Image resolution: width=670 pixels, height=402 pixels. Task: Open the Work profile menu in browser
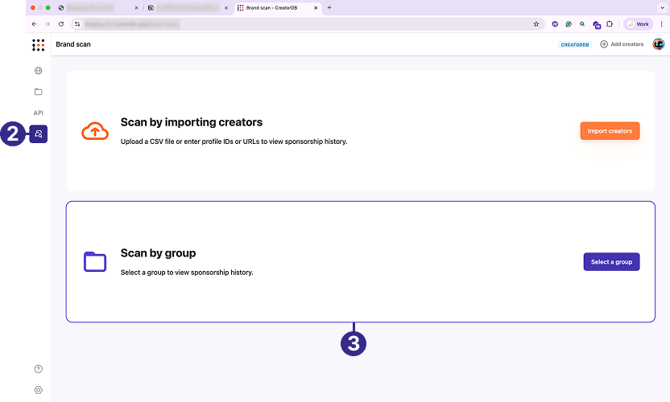(637, 23)
